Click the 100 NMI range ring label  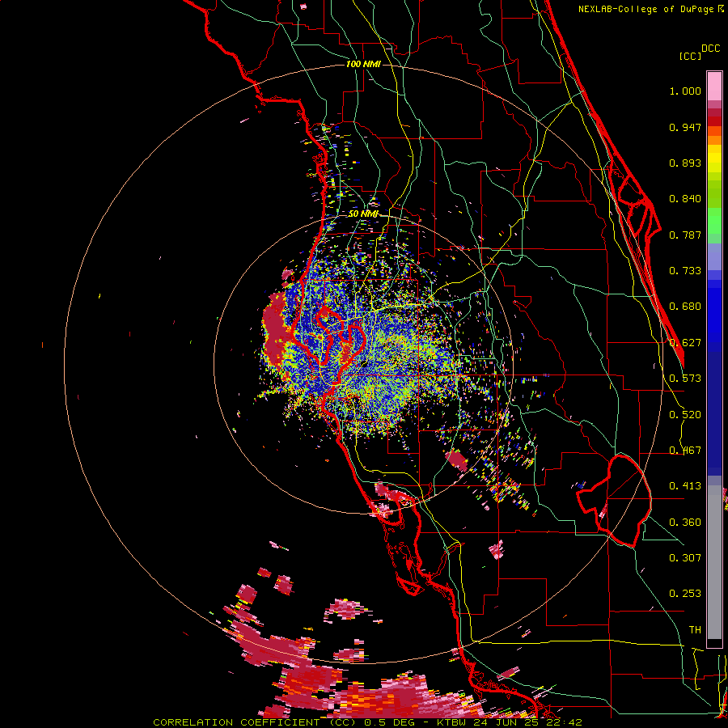pyautogui.click(x=363, y=64)
